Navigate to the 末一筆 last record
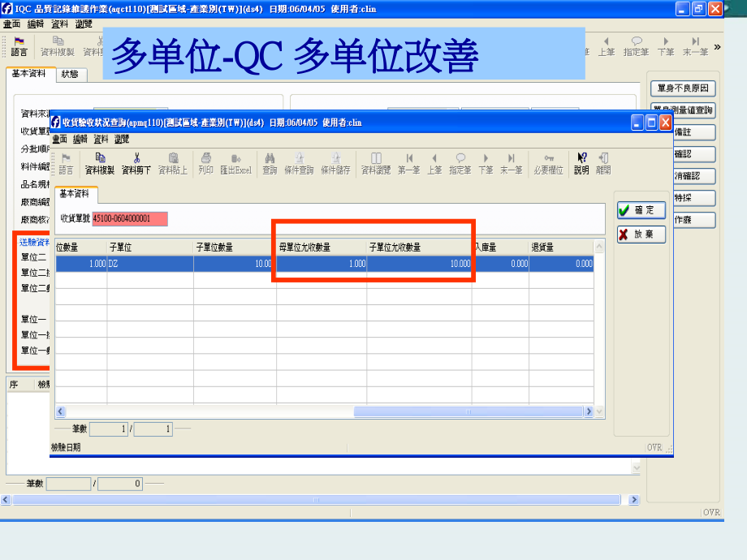Screen dimensions: 747x560 point(512,162)
